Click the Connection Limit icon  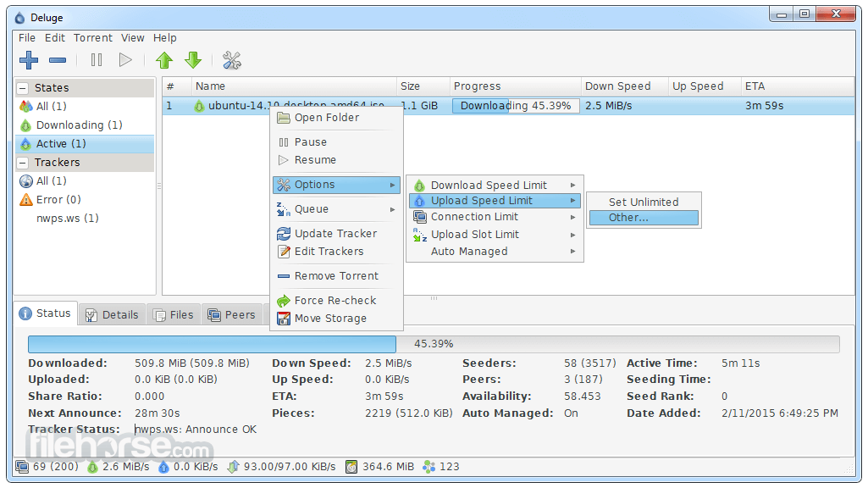(420, 217)
